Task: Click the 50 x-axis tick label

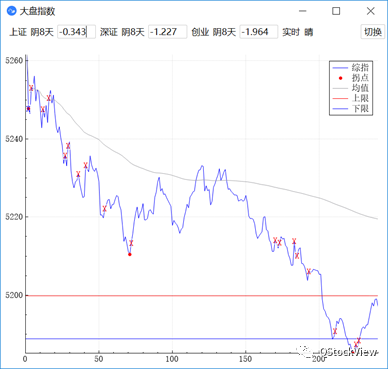Action: [x=99, y=359]
